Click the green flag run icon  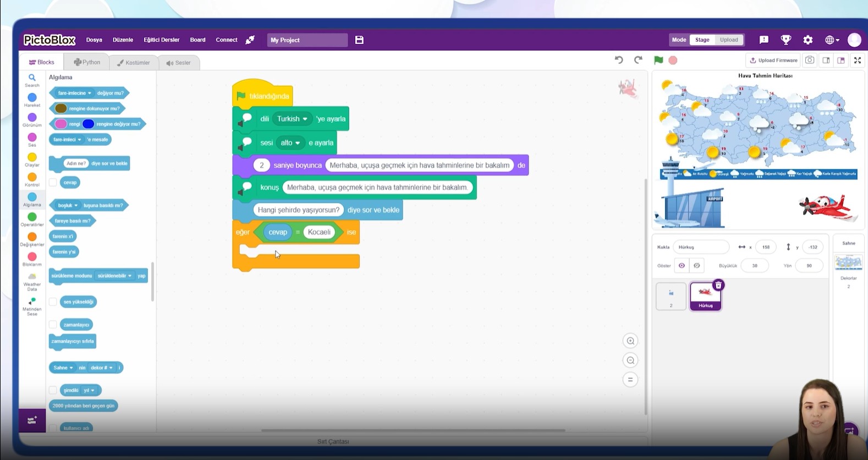pyautogui.click(x=658, y=60)
